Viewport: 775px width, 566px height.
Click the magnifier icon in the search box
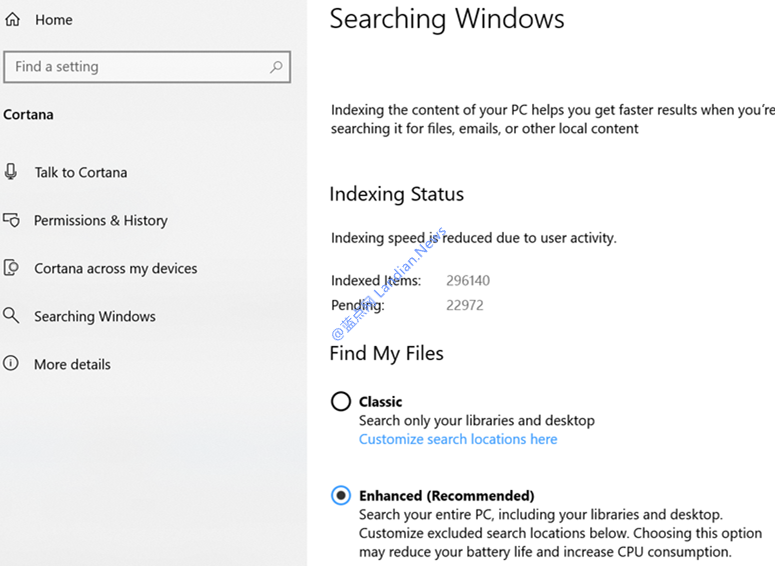point(276,67)
